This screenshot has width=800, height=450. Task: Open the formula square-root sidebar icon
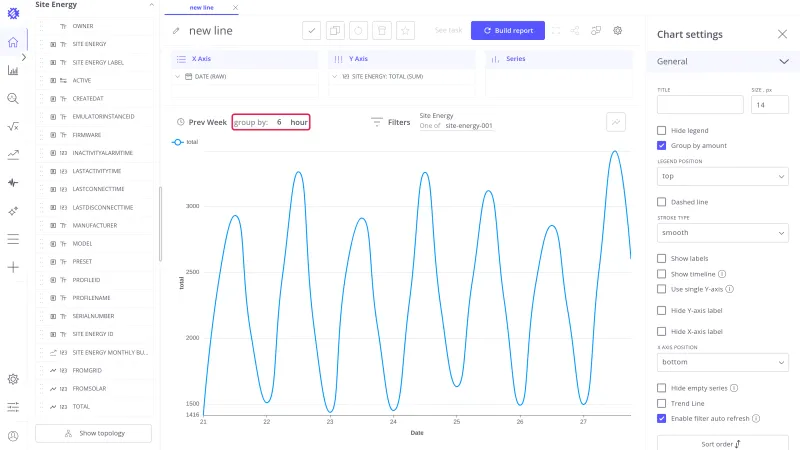click(13, 127)
